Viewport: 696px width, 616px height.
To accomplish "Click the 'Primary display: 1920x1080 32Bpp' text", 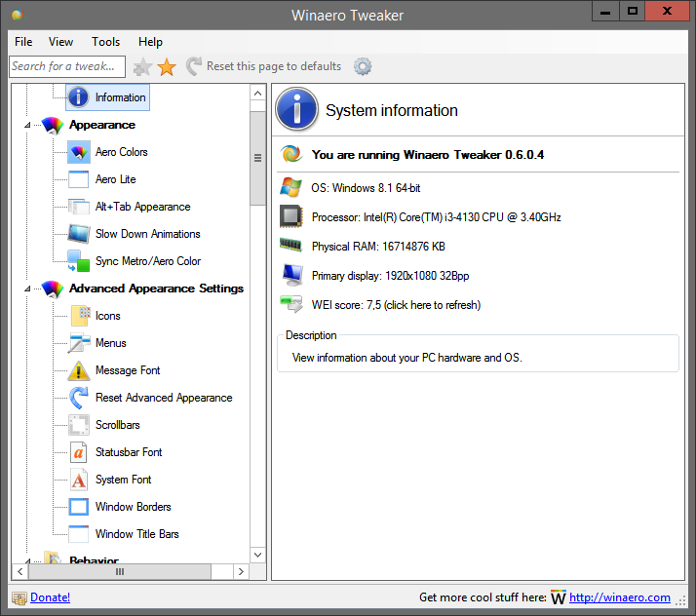I will pos(390,276).
